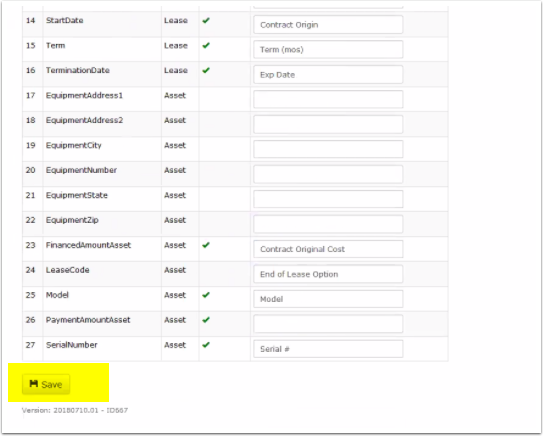
Task: Select the 'StartDate' field name text
Action: (x=64, y=20)
